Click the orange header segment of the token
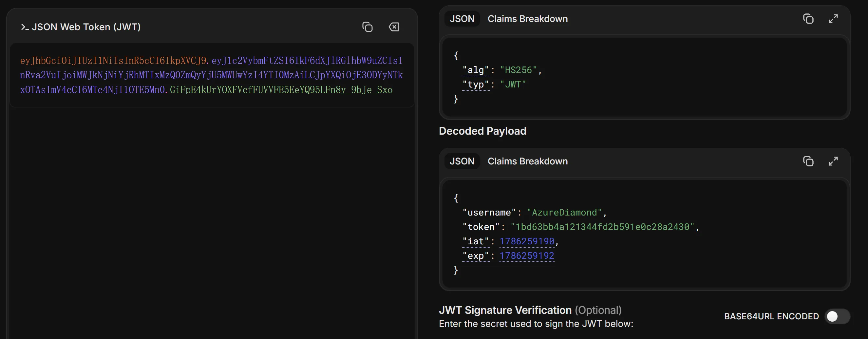This screenshot has height=339, width=868. click(x=113, y=61)
